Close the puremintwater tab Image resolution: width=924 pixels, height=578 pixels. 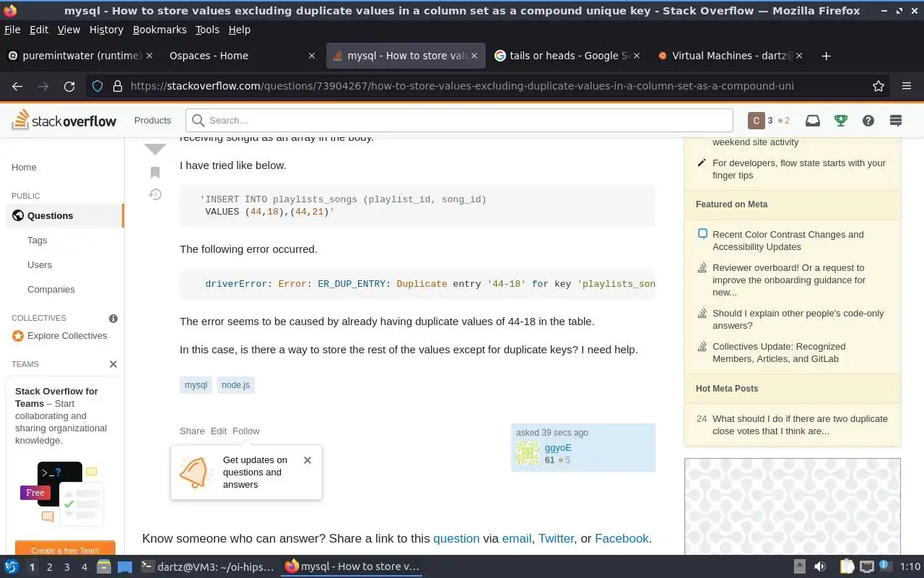point(149,56)
